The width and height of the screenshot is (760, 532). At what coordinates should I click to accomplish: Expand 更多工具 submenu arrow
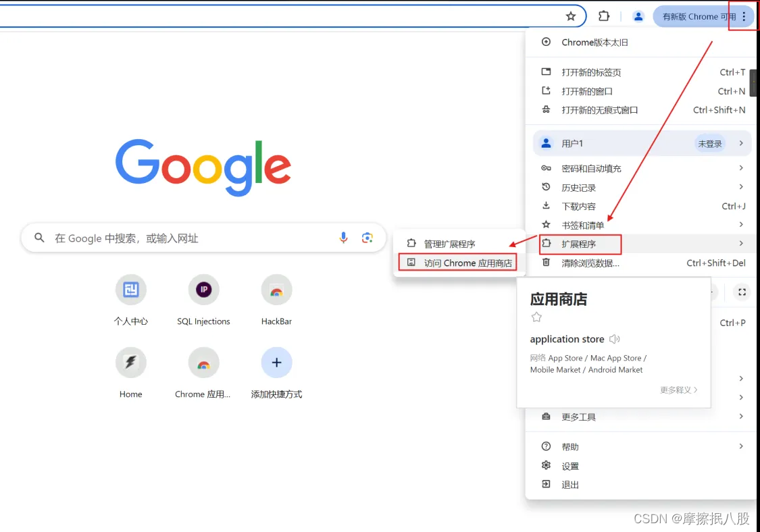tap(741, 416)
